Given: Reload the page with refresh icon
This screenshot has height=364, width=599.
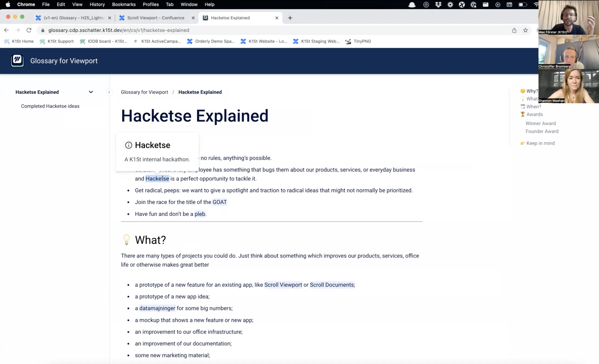Looking at the screenshot, I should pos(29,30).
